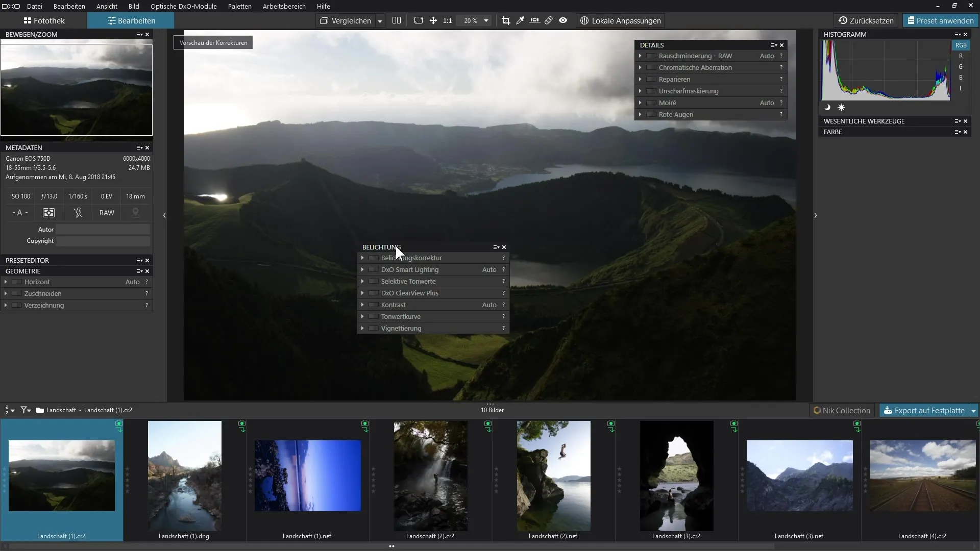Collapse the left panel arrow

(x=164, y=215)
